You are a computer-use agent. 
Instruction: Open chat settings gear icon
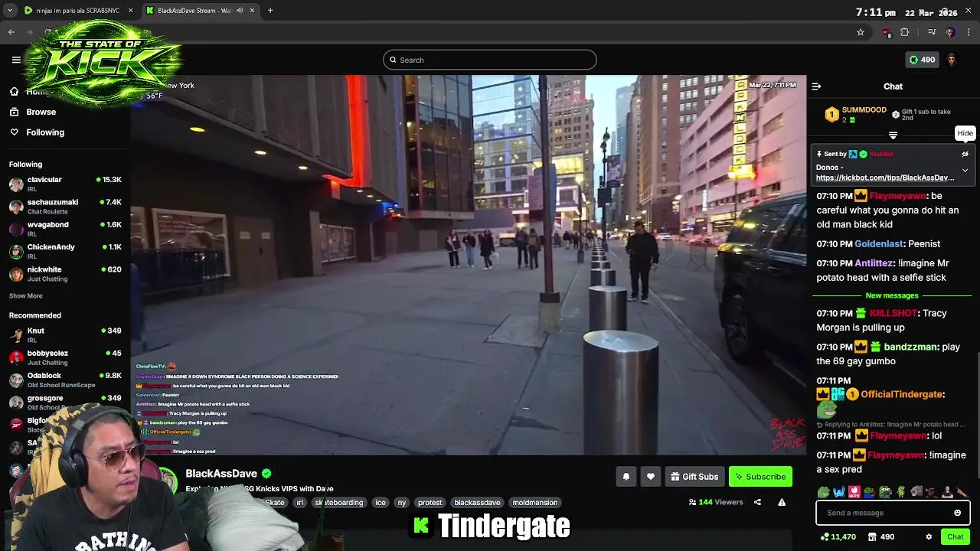(x=929, y=537)
